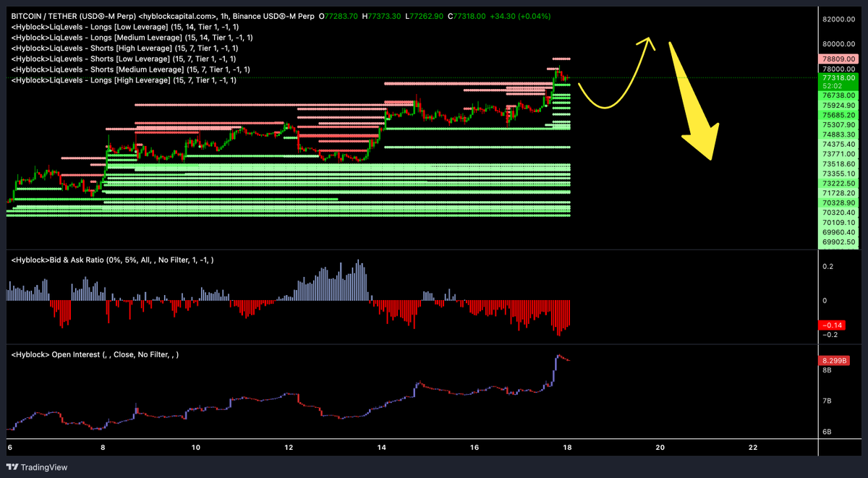Image resolution: width=868 pixels, height=478 pixels.
Task: Click the Hyblock Bid & Ask Ratio legend
Action: pos(112,260)
